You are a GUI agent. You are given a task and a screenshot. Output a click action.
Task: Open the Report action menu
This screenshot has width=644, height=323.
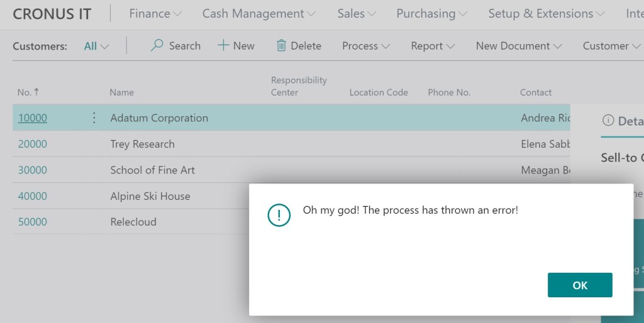click(x=432, y=46)
